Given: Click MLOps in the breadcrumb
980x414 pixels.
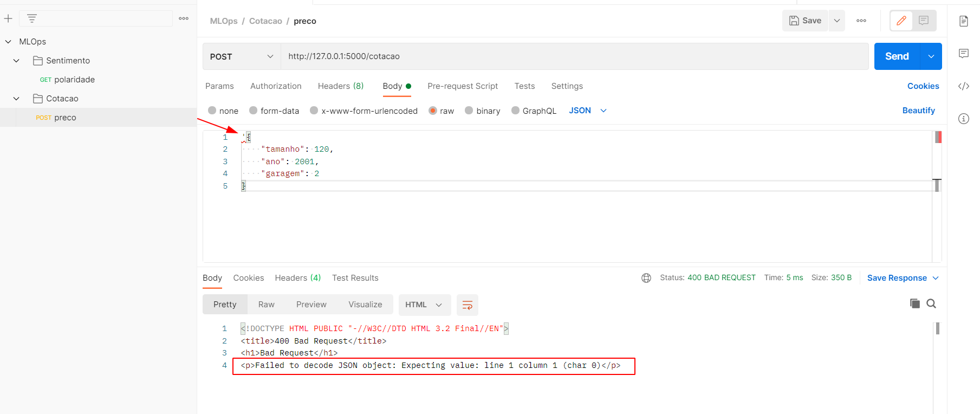Looking at the screenshot, I should point(224,21).
